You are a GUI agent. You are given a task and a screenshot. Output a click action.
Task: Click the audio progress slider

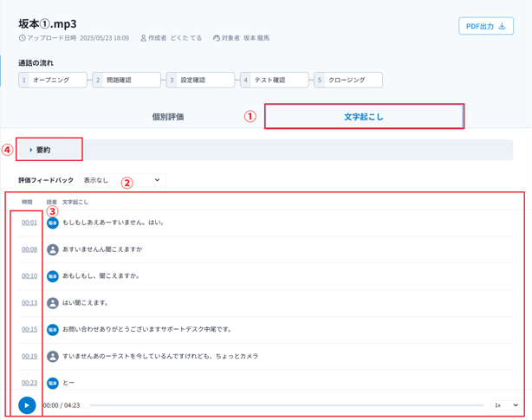tap(285, 405)
